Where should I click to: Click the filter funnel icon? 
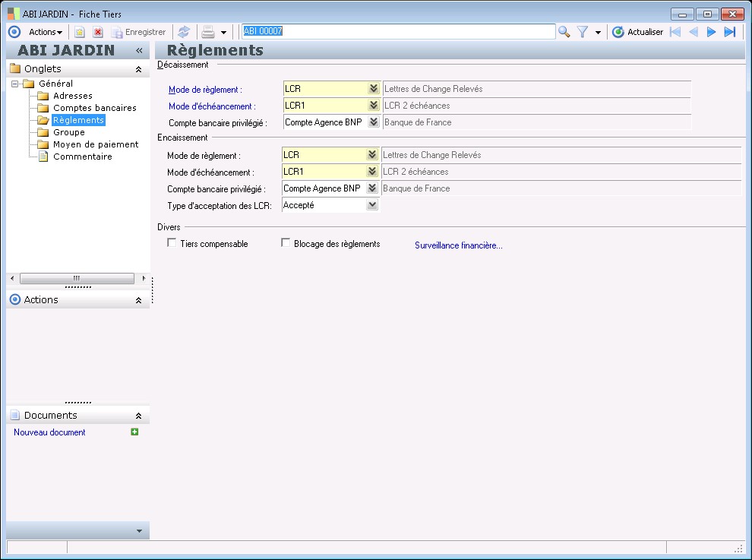(x=583, y=32)
